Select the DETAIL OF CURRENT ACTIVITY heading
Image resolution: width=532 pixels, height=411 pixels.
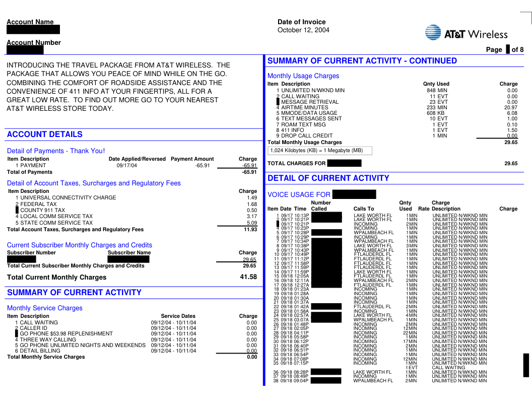pos(328,178)
